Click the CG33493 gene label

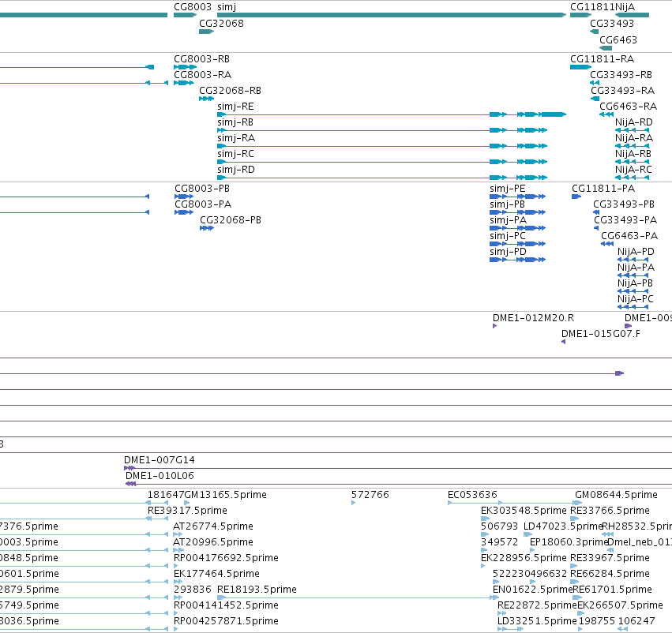pos(611,23)
